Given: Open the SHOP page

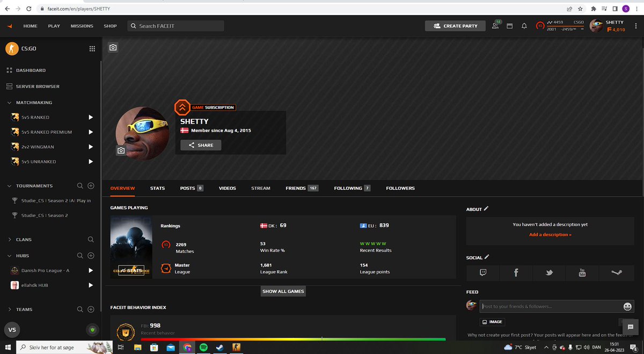Looking at the screenshot, I should pos(110,26).
